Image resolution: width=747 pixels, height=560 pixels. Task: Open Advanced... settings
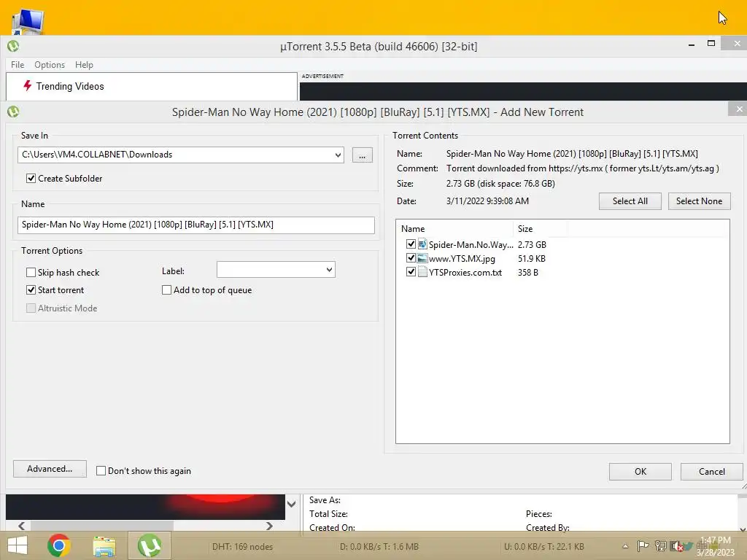[50, 469]
